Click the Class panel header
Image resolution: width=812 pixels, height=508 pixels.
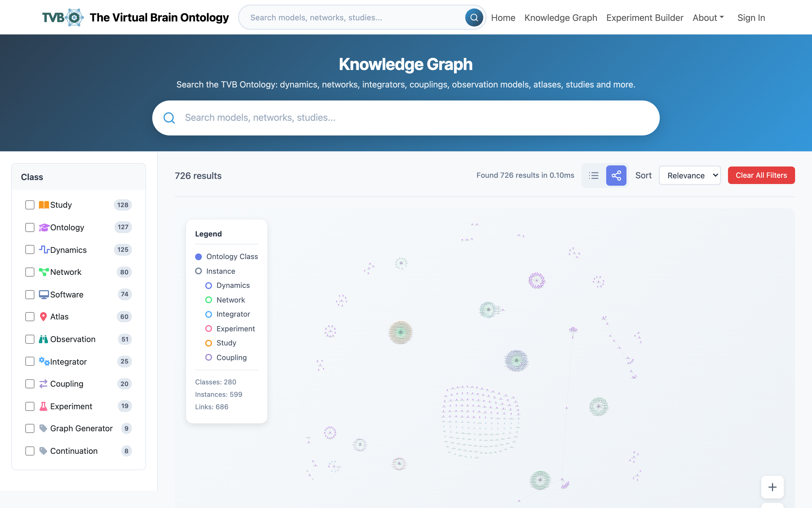click(x=78, y=177)
